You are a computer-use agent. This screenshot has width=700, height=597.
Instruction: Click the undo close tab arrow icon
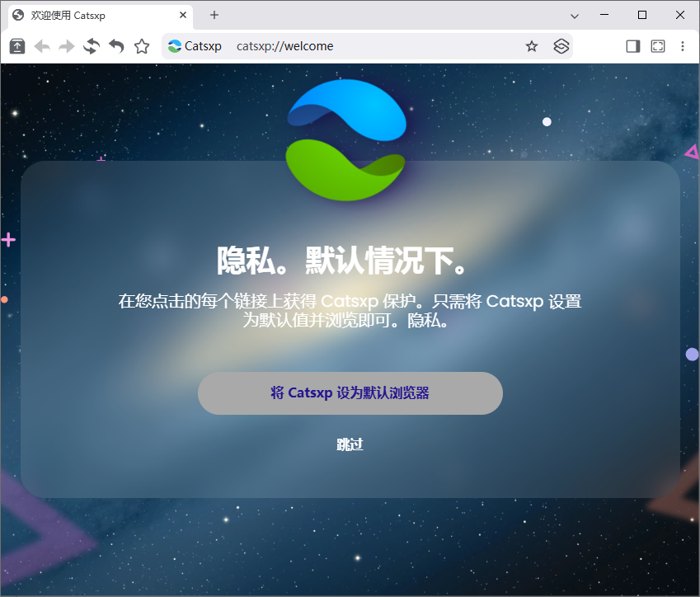[116, 46]
